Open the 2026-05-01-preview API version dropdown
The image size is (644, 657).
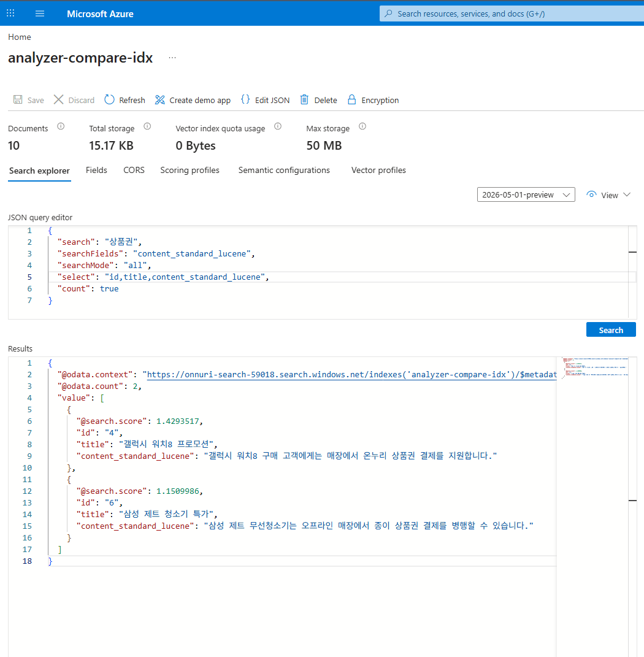pos(526,195)
